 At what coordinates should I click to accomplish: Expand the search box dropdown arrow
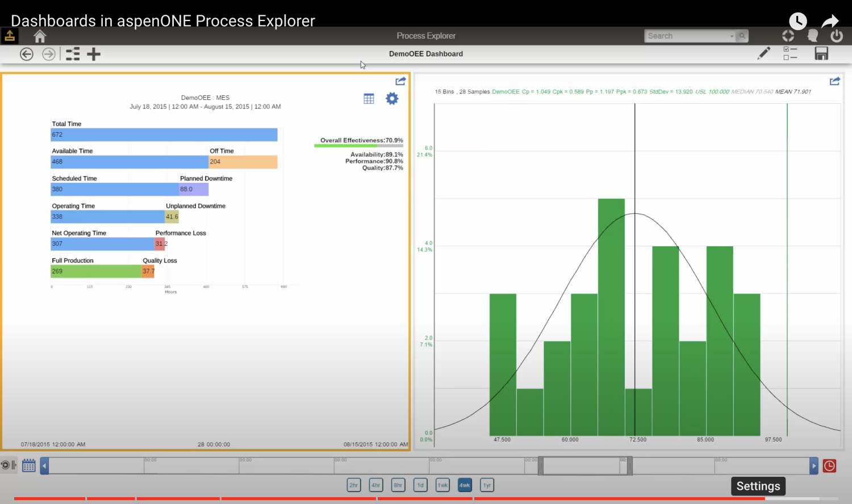point(732,36)
